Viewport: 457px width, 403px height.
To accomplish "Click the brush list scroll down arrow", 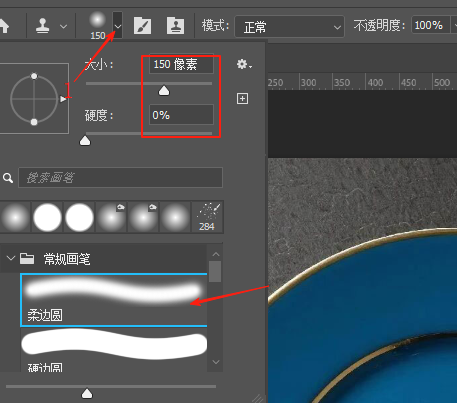I will (x=216, y=362).
